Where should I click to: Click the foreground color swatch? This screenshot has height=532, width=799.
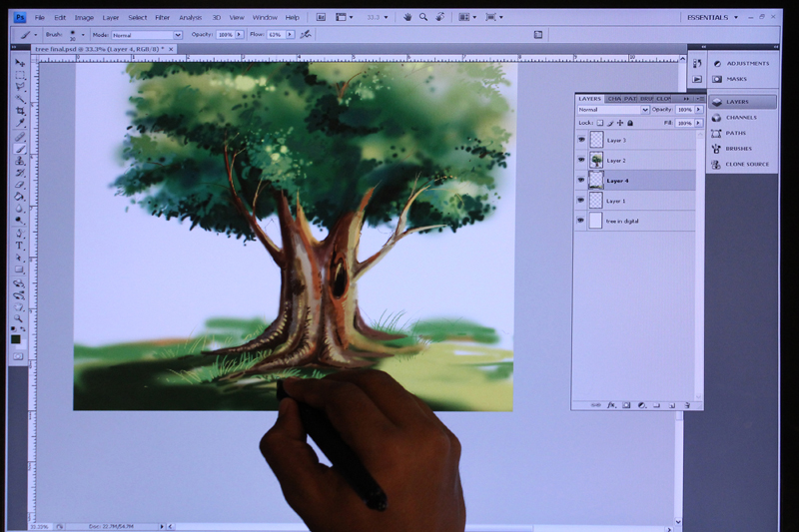coord(16,339)
